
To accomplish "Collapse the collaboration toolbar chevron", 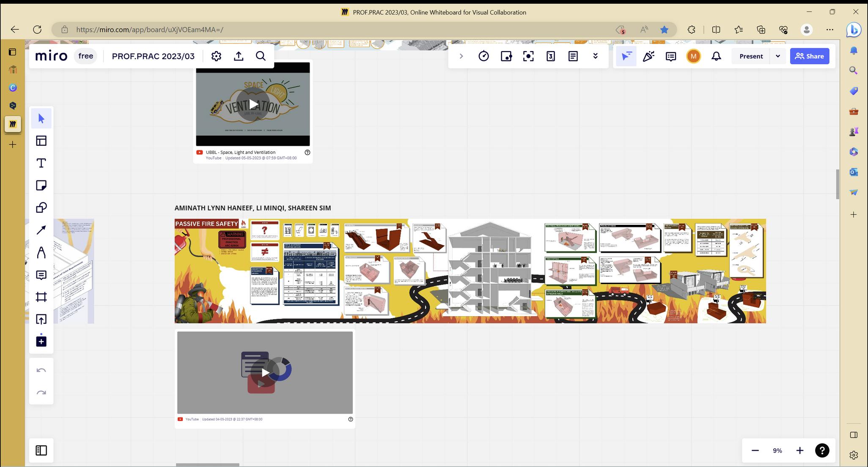I will [x=461, y=56].
